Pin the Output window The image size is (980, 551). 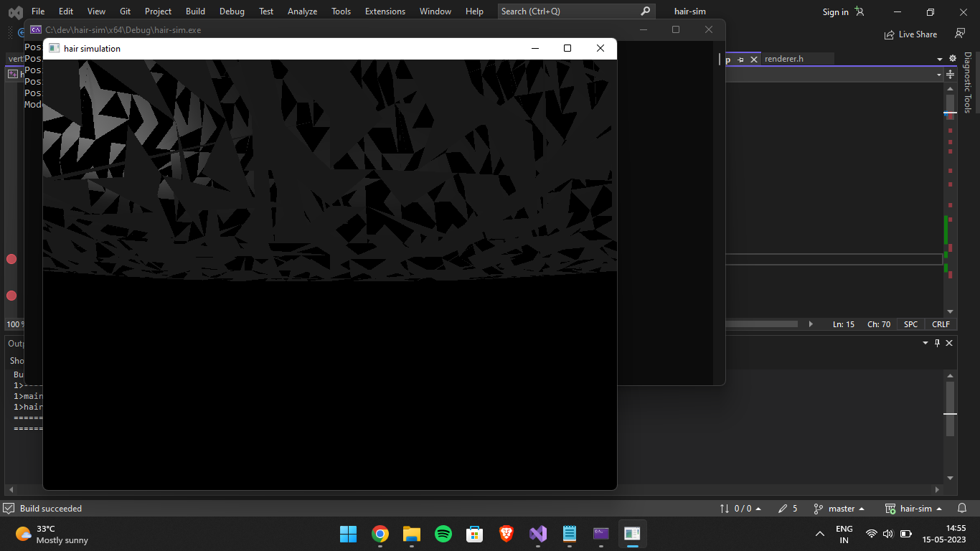point(937,343)
